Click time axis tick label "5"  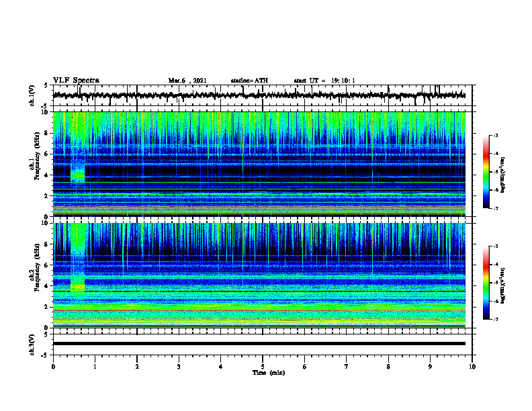(x=263, y=367)
